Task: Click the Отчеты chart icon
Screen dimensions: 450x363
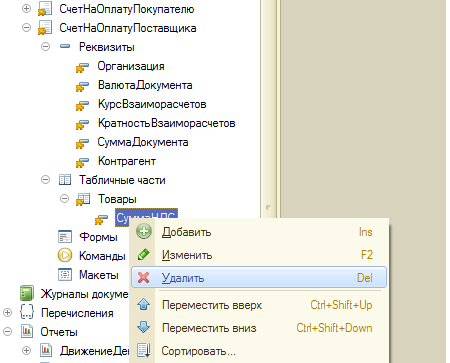Action: pyautogui.click(x=27, y=331)
